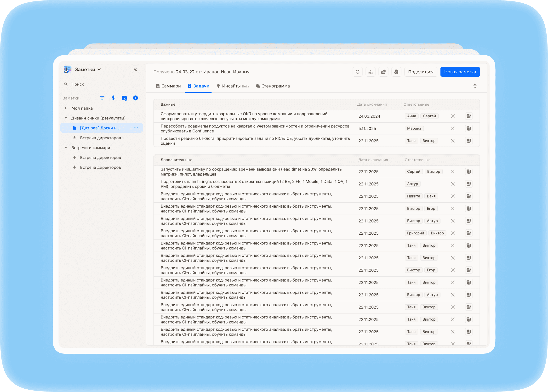
Task: Click the third header toolbar icon
Action: coord(383,72)
